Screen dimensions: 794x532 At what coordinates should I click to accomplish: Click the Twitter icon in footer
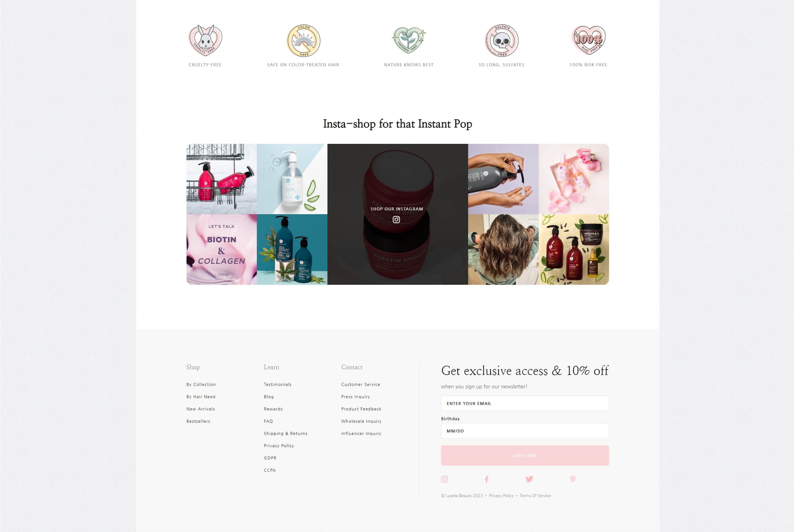click(x=529, y=479)
